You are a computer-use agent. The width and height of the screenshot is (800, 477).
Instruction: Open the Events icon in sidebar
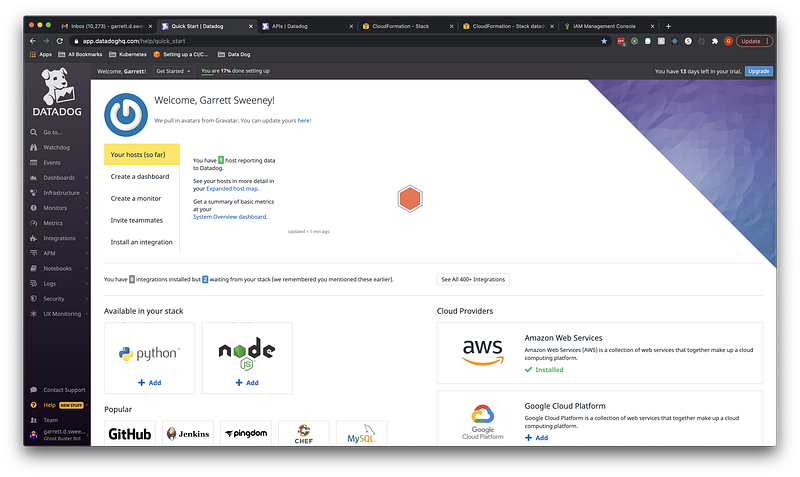pyautogui.click(x=34, y=163)
